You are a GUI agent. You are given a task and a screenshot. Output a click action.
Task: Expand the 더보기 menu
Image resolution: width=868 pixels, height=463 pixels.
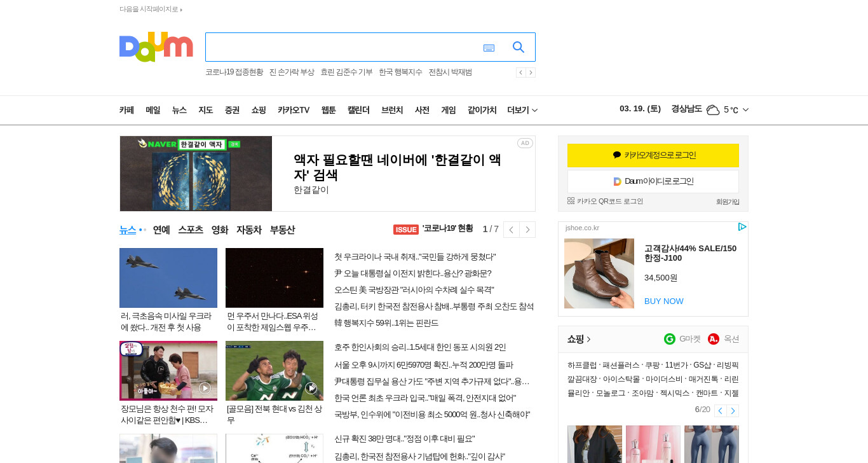pyautogui.click(x=522, y=110)
